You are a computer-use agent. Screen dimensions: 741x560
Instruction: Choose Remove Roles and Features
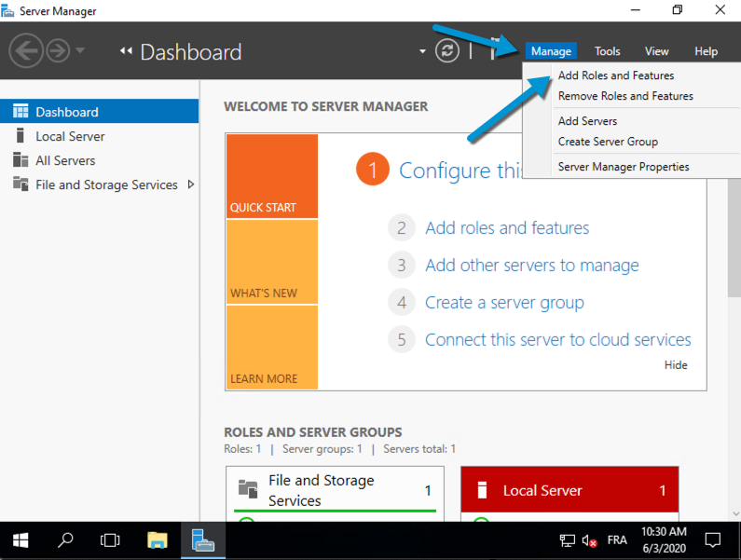(x=625, y=96)
